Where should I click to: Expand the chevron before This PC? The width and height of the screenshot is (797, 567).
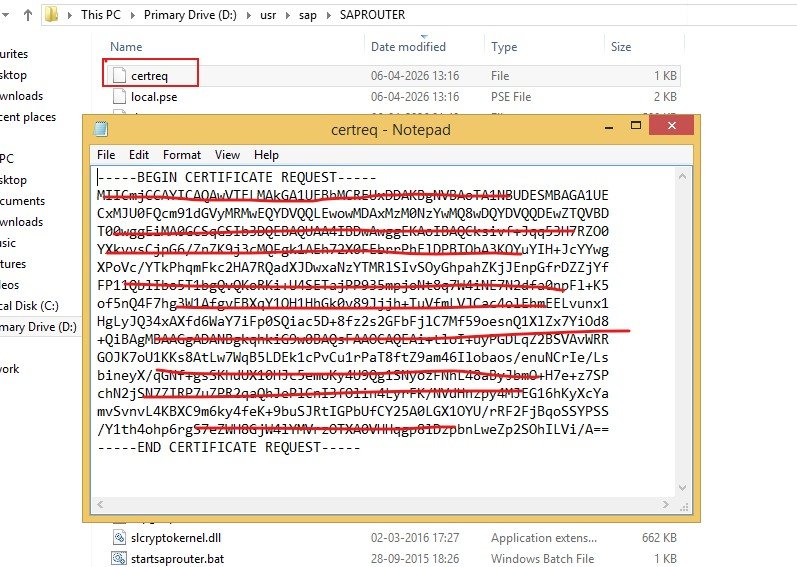click(70, 15)
